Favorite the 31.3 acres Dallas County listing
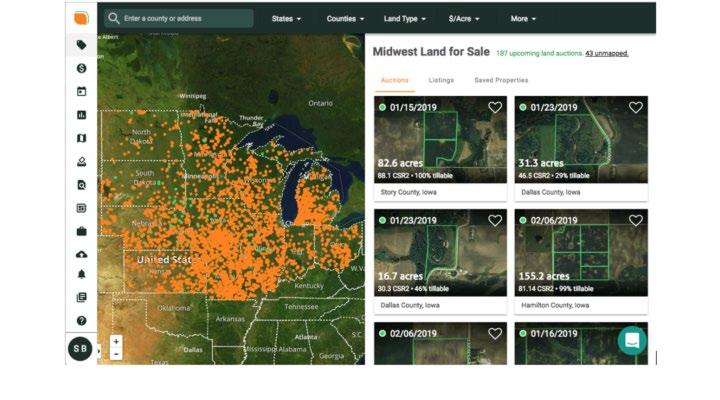Screen dimensions: 720x400 tap(636, 107)
